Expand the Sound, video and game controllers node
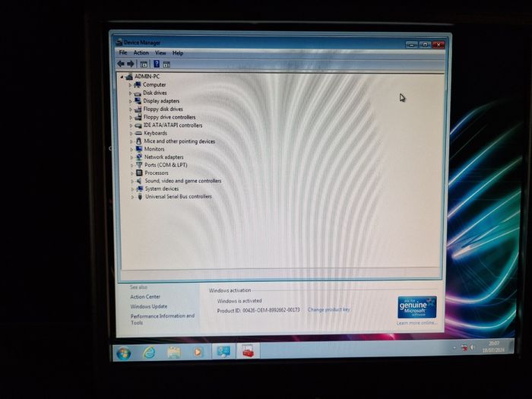This screenshot has width=532, height=399. pos(133,181)
